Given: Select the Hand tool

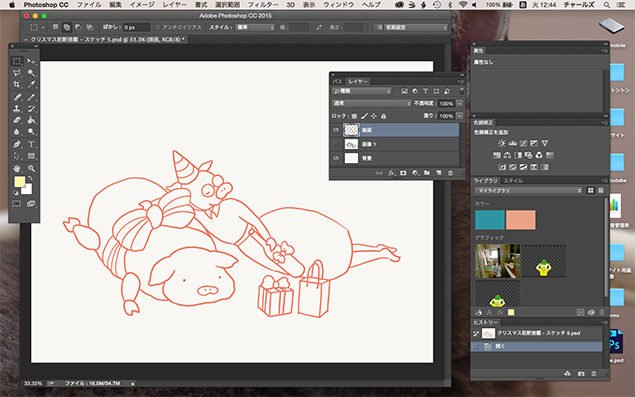Looking at the screenshot, I should tap(17, 169).
